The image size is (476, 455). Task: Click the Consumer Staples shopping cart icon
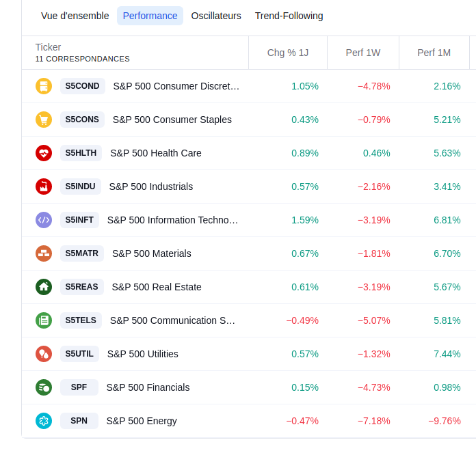[44, 120]
